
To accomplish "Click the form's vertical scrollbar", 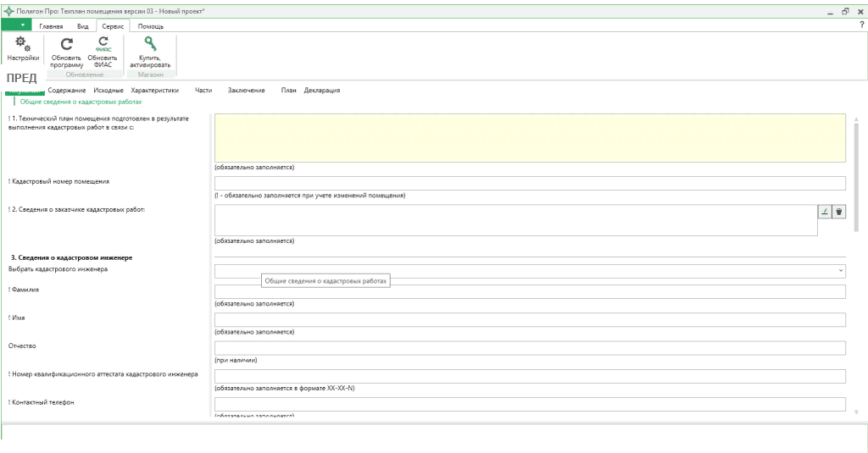I will tap(855, 169).
